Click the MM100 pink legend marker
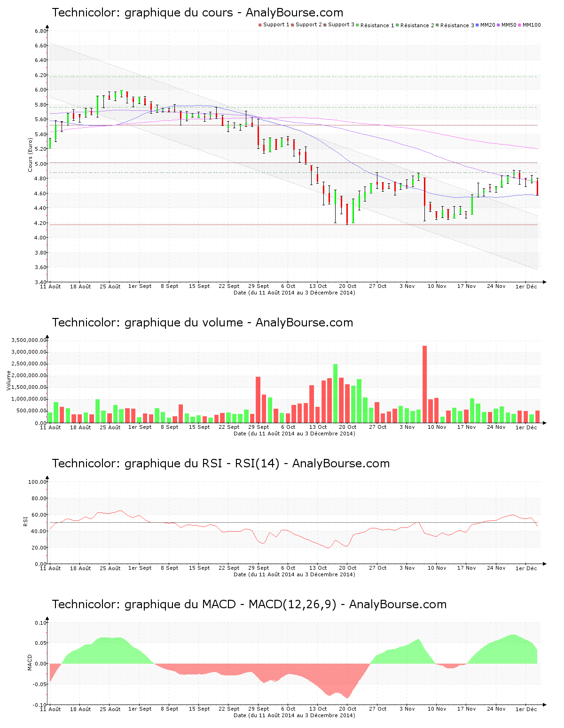Image resolution: width=564 pixels, height=728 pixels. pos(520,25)
